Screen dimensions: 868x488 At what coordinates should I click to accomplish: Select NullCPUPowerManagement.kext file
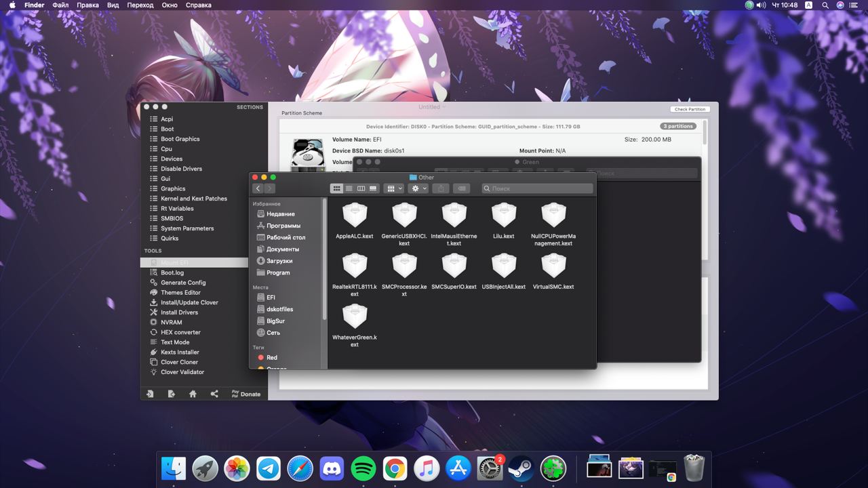pos(553,224)
